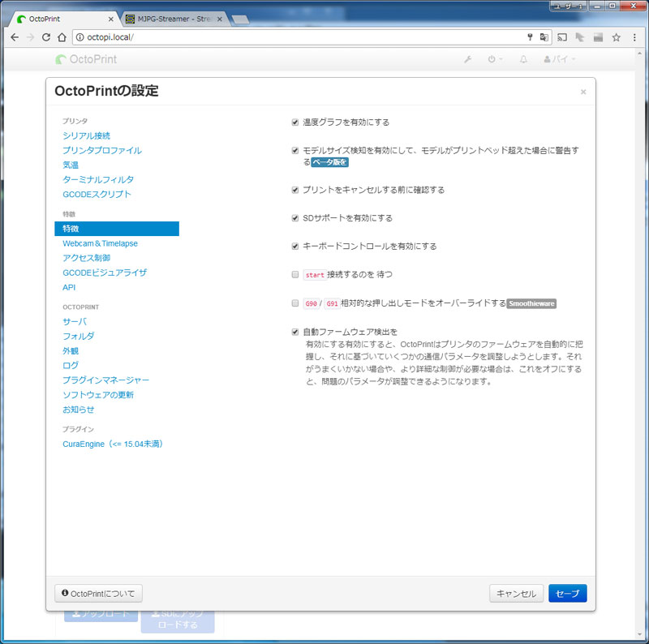
Task: Open a new browser tab
Action: pyautogui.click(x=240, y=19)
